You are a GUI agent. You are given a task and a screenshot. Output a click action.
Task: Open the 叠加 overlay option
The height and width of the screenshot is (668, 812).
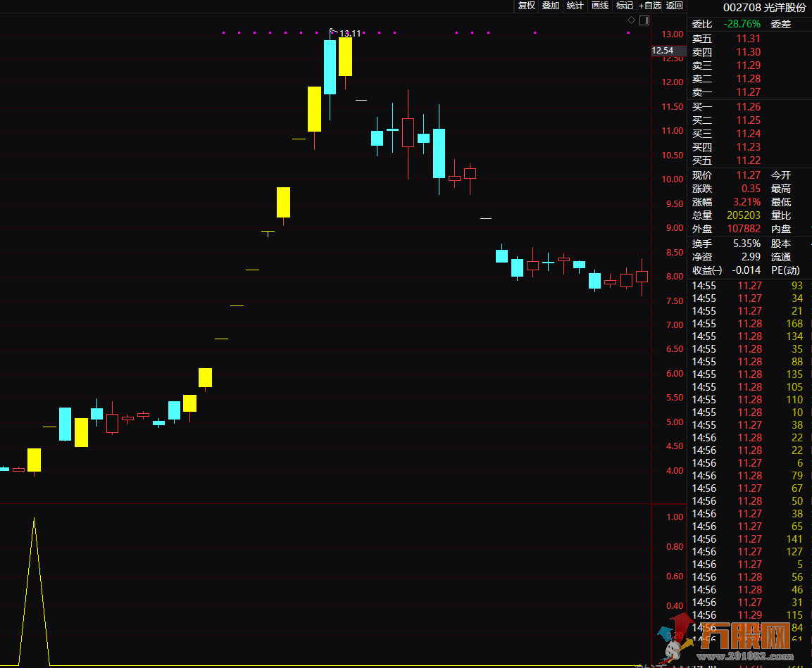551,6
